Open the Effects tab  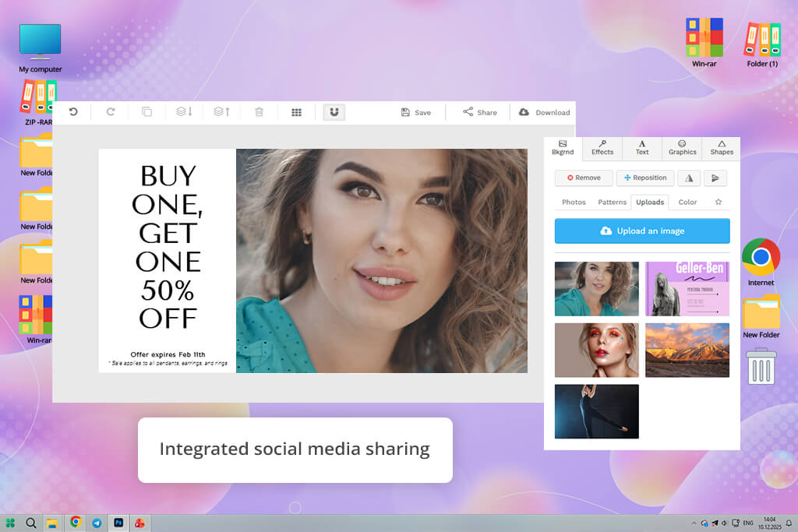[x=602, y=148]
